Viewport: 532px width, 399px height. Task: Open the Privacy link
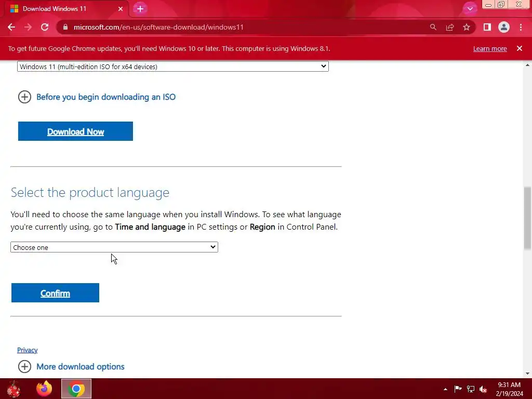pyautogui.click(x=27, y=350)
